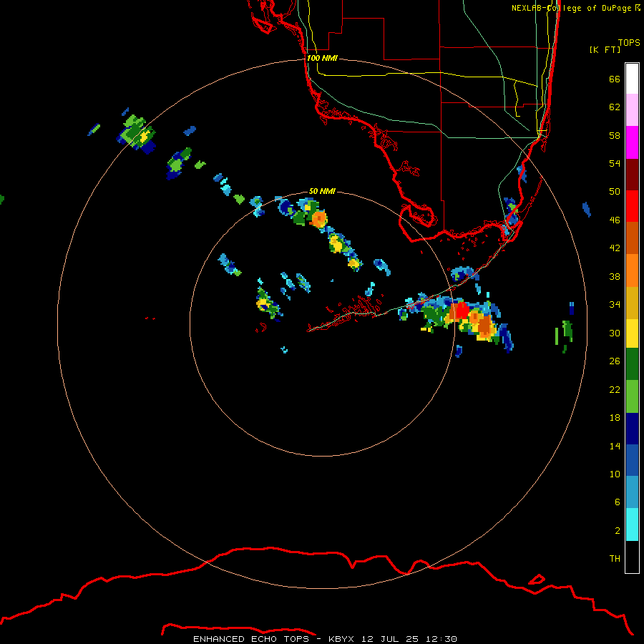Click the legend value 46

click(x=615, y=220)
